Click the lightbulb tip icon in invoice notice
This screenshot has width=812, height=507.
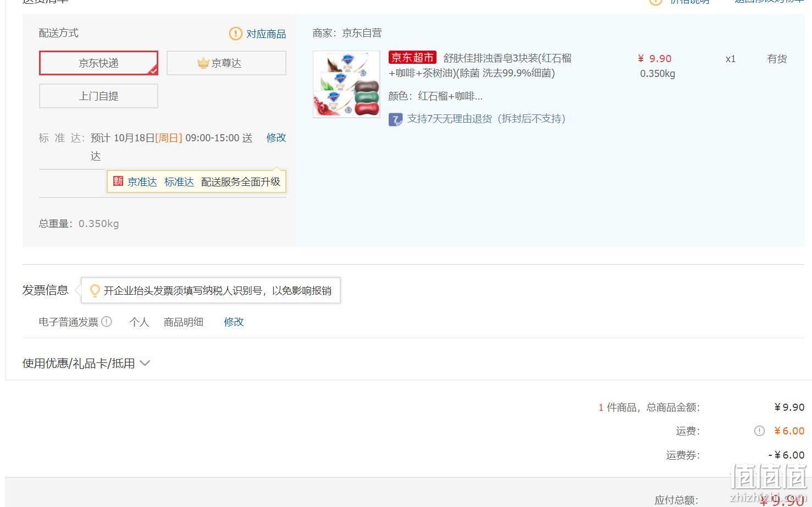tap(95, 290)
